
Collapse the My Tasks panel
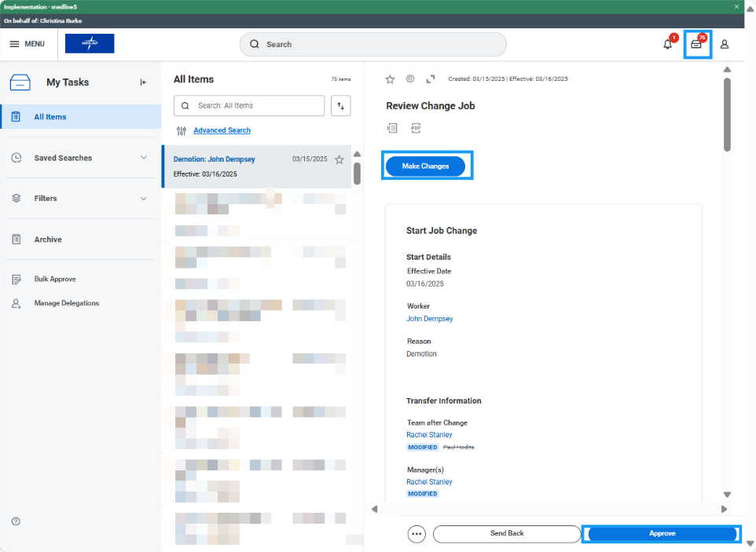coord(143,82)
